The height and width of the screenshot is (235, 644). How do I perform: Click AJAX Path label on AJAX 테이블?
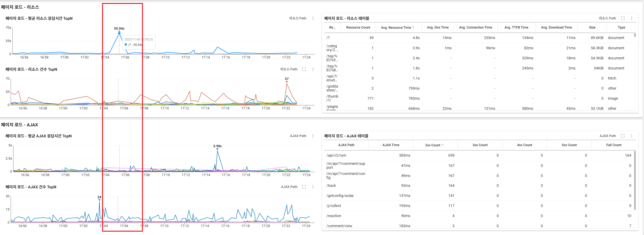607,136
